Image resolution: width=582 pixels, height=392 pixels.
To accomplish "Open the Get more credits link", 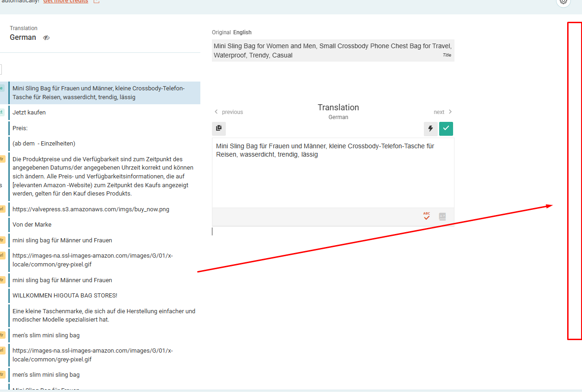I will pos(65,1).
